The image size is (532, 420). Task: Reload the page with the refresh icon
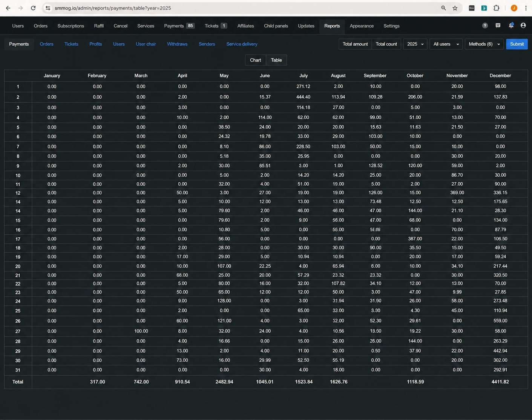point(33,8)
